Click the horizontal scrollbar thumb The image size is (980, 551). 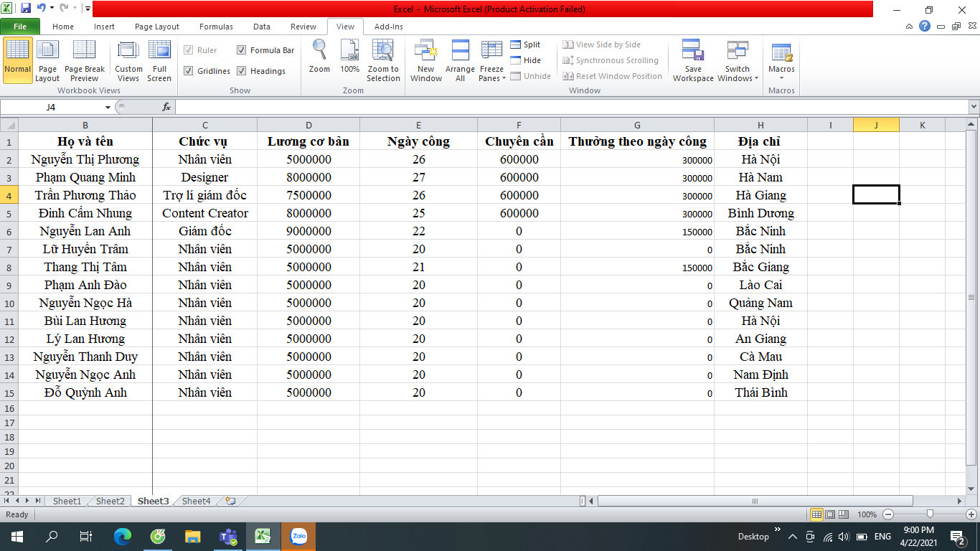[755, 501]
